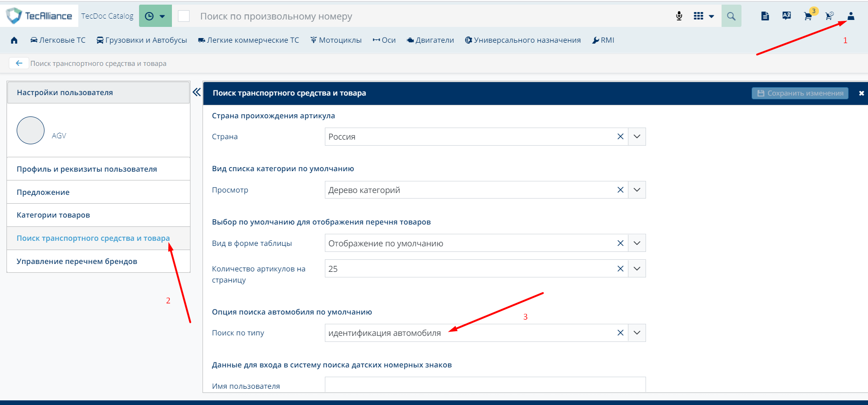This screenshot has width=868, height=405.
Task: Expand the Страна country dropdown
Action: pyautogui.click(x=637, y=137)
